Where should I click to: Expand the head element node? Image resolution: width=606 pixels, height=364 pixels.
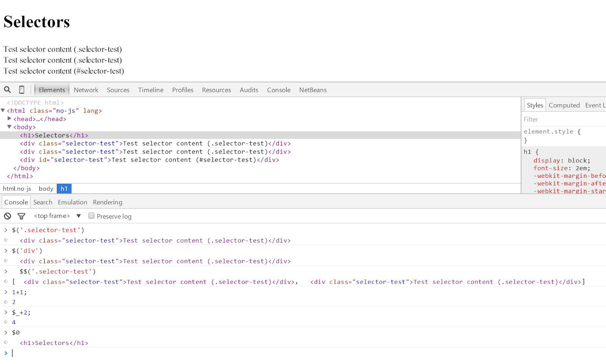(x=9, y=118)
